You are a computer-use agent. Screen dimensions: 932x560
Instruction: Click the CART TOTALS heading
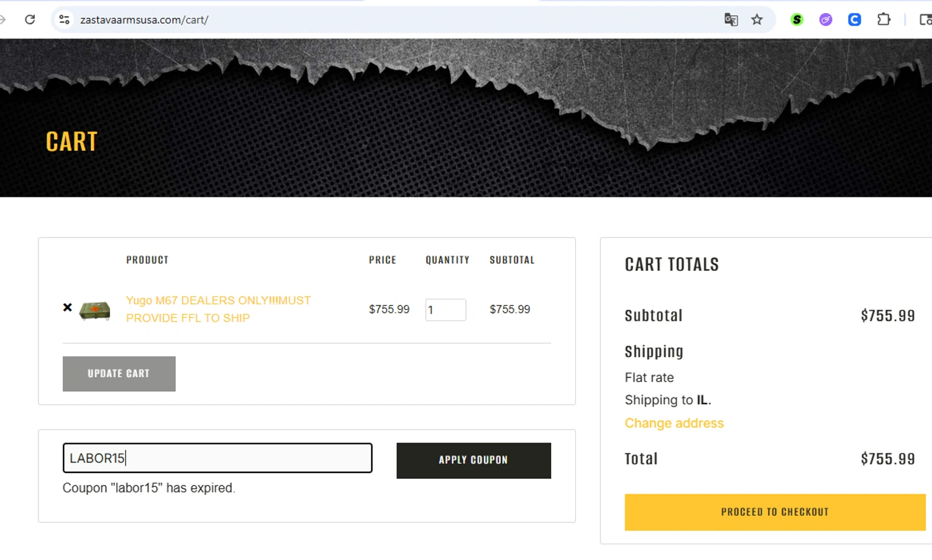click(x=672, y=264)
